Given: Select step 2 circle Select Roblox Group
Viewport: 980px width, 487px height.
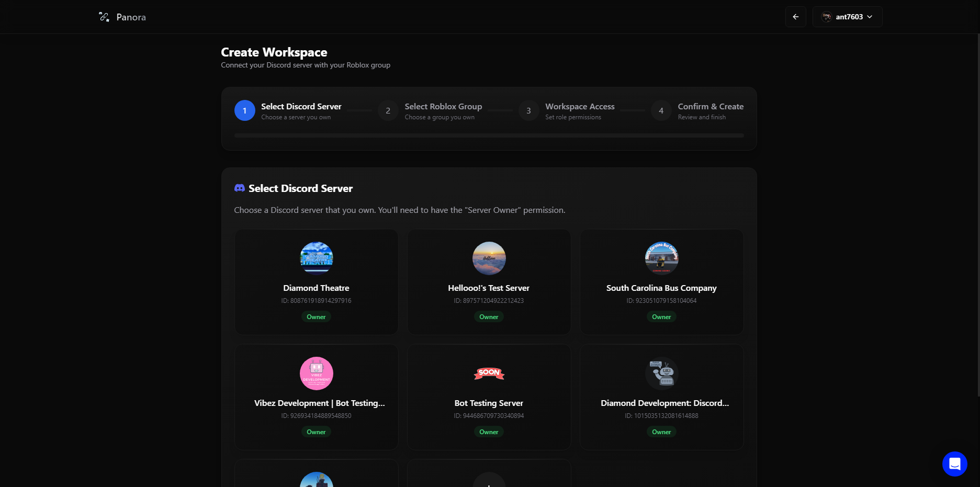Looking at the screenshot, I should 388,110.
